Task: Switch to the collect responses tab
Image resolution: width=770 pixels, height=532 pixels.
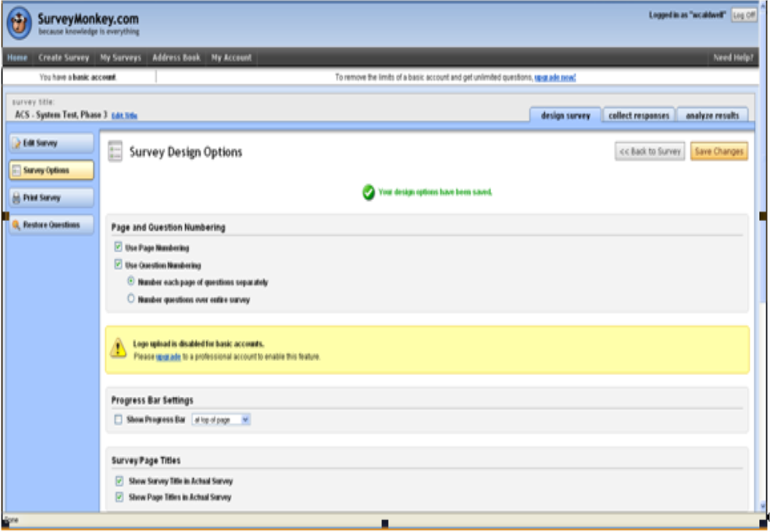Action: pos(639,116)
